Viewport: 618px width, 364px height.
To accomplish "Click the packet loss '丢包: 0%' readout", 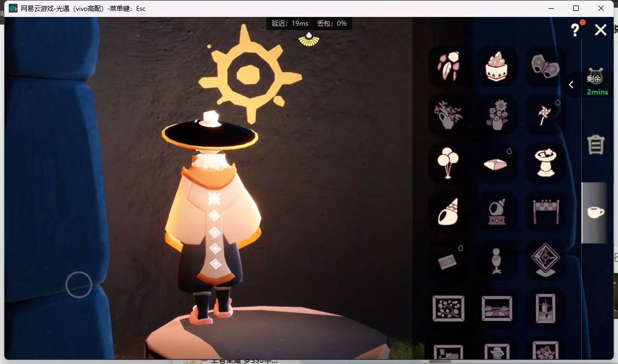I will pos(332,24).
